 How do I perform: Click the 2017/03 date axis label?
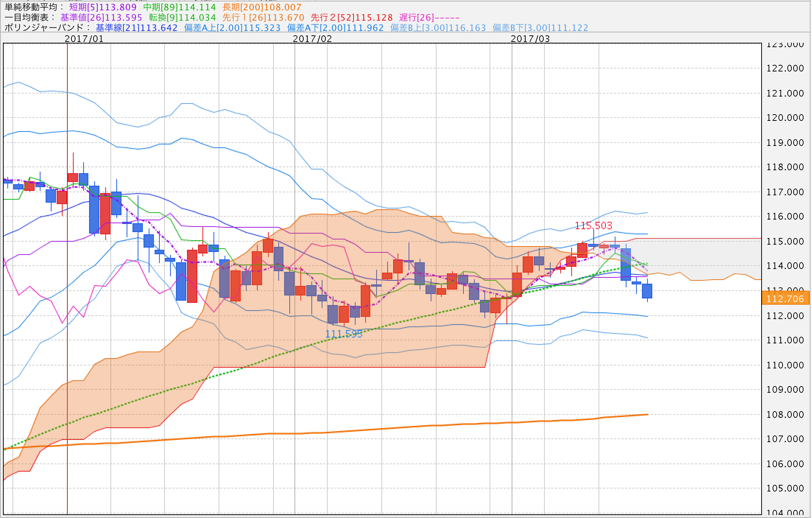(530, 39)
